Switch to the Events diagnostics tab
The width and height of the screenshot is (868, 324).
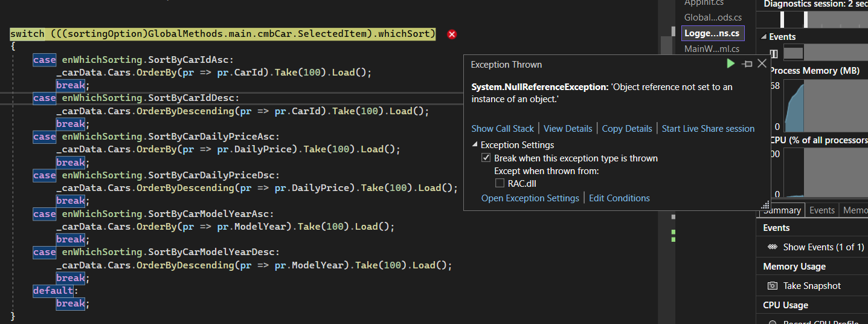click(821, 210)
